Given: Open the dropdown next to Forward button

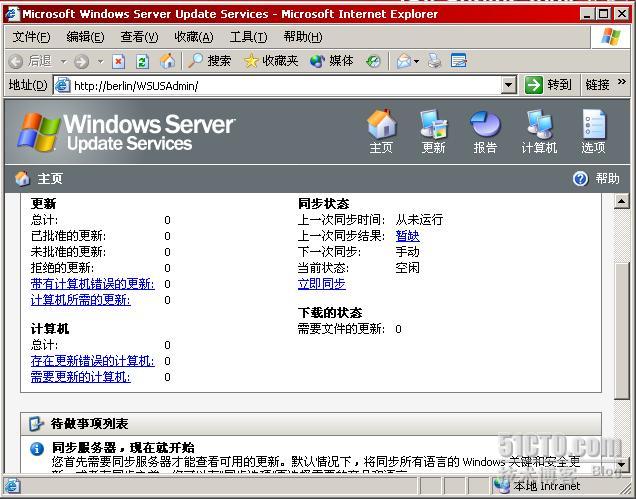Looking at the screenshot, I should tap(100, 62).
